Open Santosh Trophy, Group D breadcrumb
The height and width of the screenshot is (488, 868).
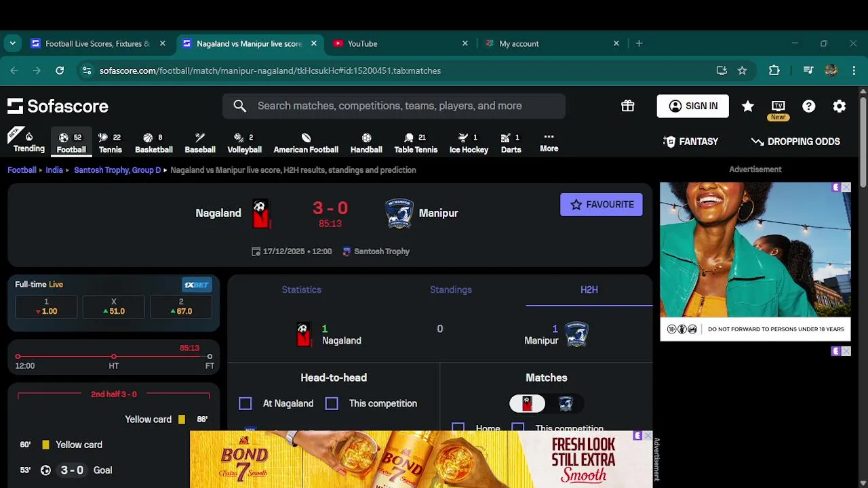[117, 170]
